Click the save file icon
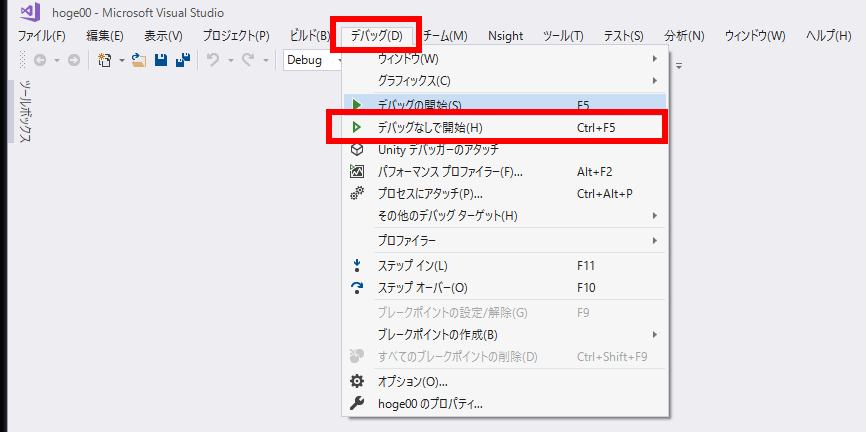 [161, 60]
